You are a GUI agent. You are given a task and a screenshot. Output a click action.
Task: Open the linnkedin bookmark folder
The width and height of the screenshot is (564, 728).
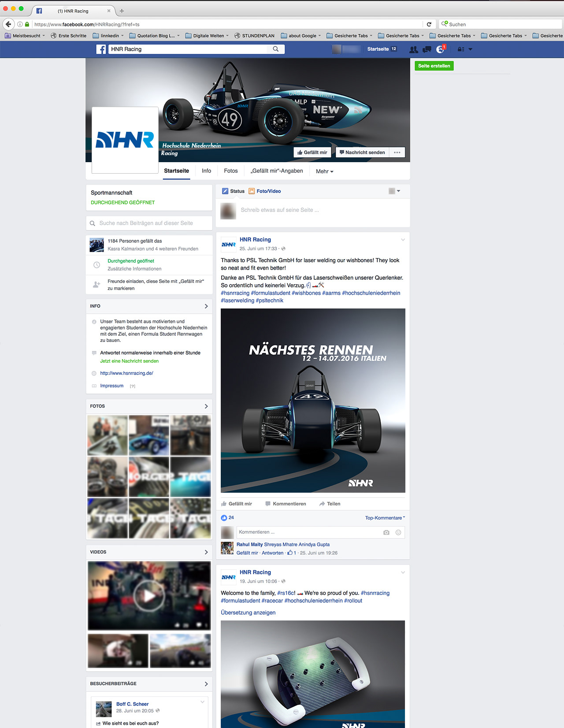pyautogui.click(x=108, y=36)
